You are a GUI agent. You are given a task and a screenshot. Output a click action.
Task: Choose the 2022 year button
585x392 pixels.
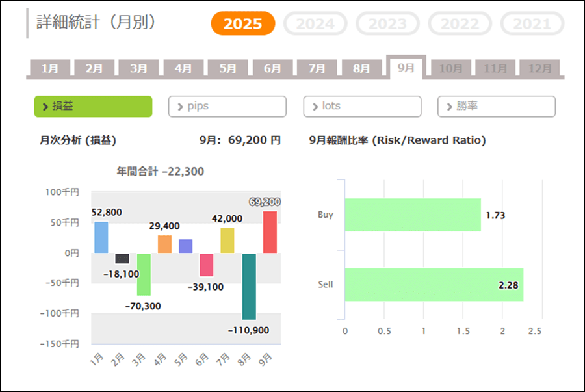click(460, 24)
